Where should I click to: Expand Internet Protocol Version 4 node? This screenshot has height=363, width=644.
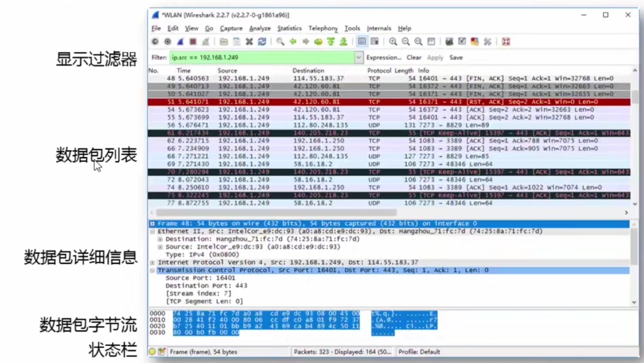pos(153,263)
